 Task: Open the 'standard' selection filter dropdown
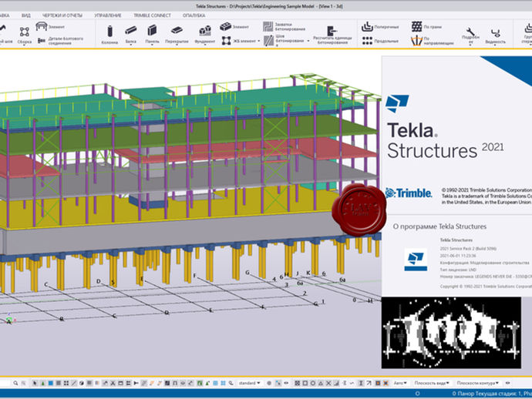click(x=249, y=383)
